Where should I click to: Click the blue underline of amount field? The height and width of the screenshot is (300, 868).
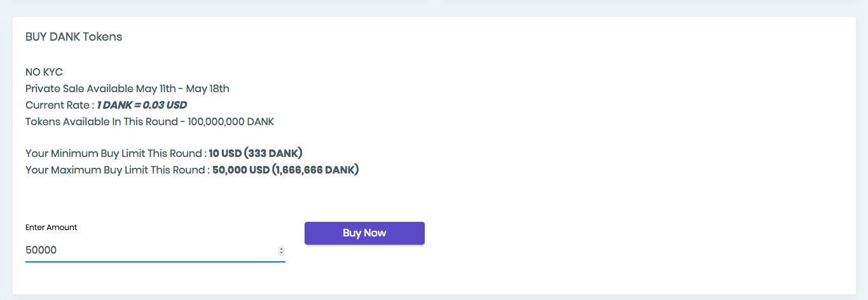pos(155,261)
